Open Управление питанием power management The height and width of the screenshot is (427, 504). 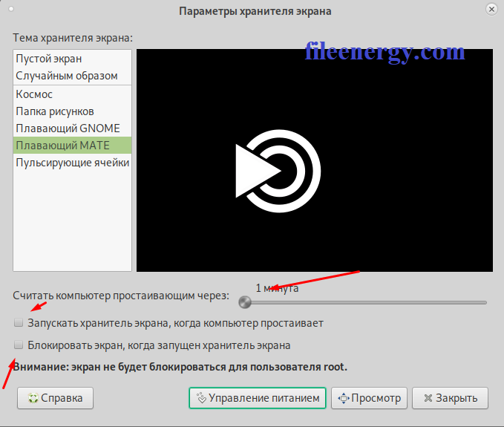[258, 398]
